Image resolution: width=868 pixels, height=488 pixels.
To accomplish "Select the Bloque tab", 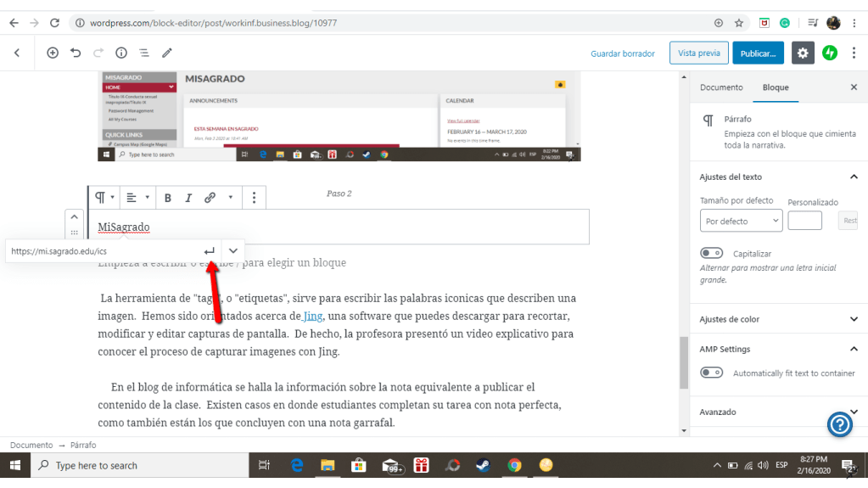I will pos(776,87).
